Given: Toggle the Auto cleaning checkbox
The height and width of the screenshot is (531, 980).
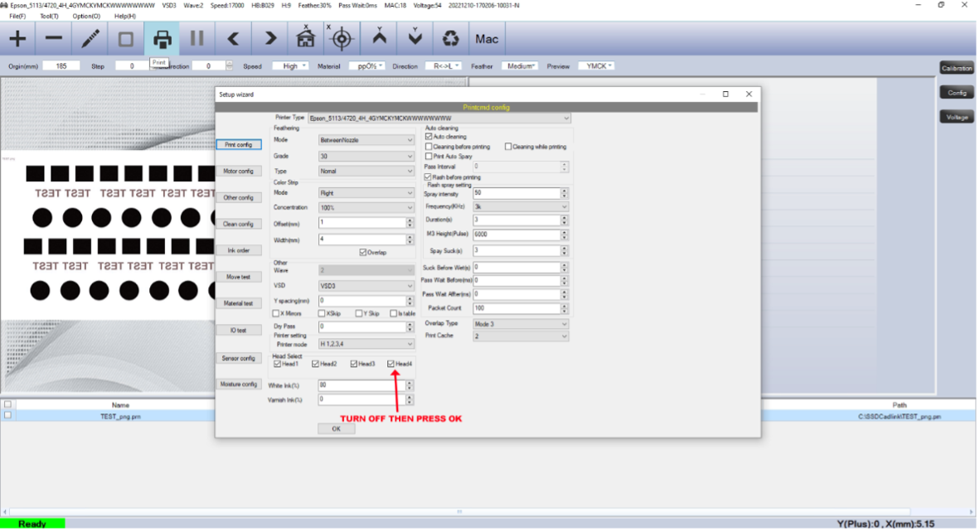Looking at the screenshot, I should [x=429, y=137].
